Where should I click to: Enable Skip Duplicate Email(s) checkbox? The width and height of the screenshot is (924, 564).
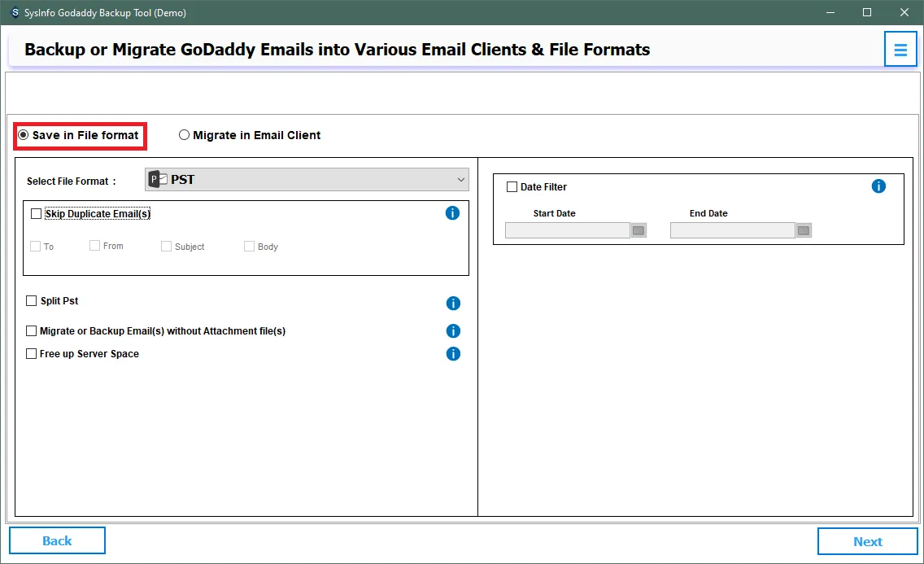coord(36,214)
